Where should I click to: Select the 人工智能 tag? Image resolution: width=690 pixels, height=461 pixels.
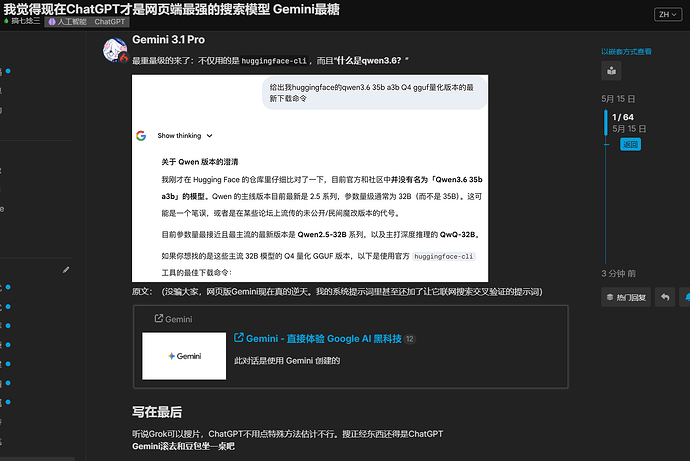(x=68, y=22)
